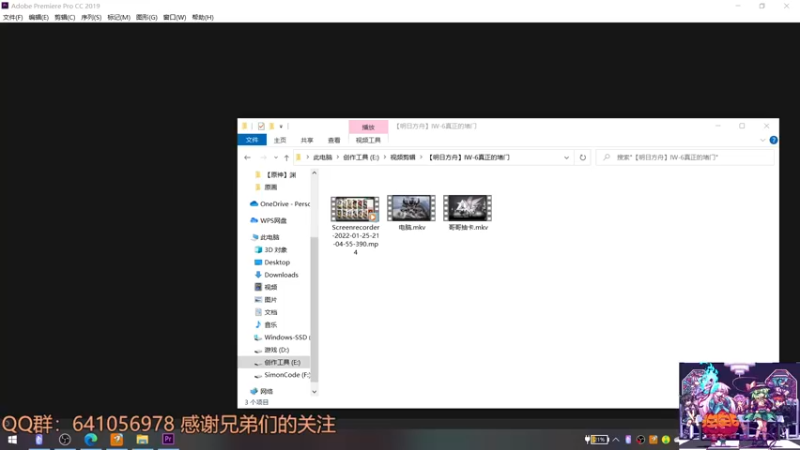Click the properties checkmark quick access icon
800x450 pixels.
point(261,126)
